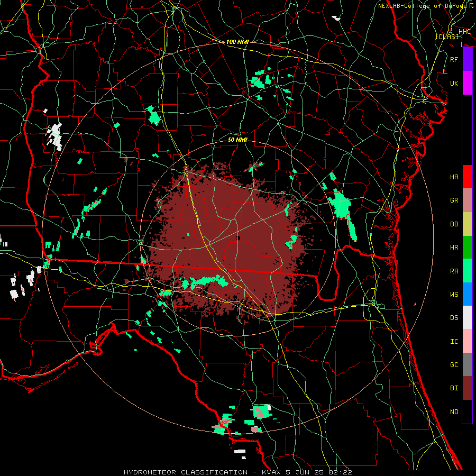Screen dimensions: 476x476
Task: Click the WS blue legend swatch
Action: [x=467, y=294]
